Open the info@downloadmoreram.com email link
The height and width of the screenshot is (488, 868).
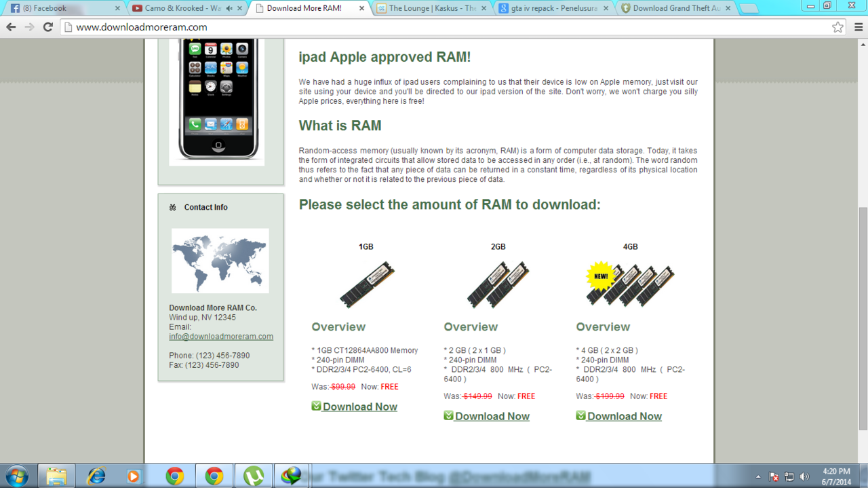pyautogui.click(x=221, y=336)
